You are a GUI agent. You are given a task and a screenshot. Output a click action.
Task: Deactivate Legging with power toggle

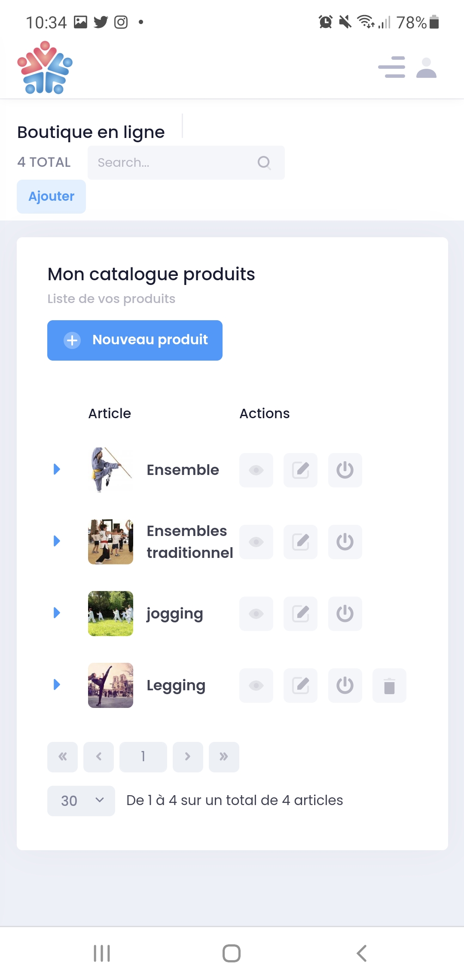click(x=345, y=685)
